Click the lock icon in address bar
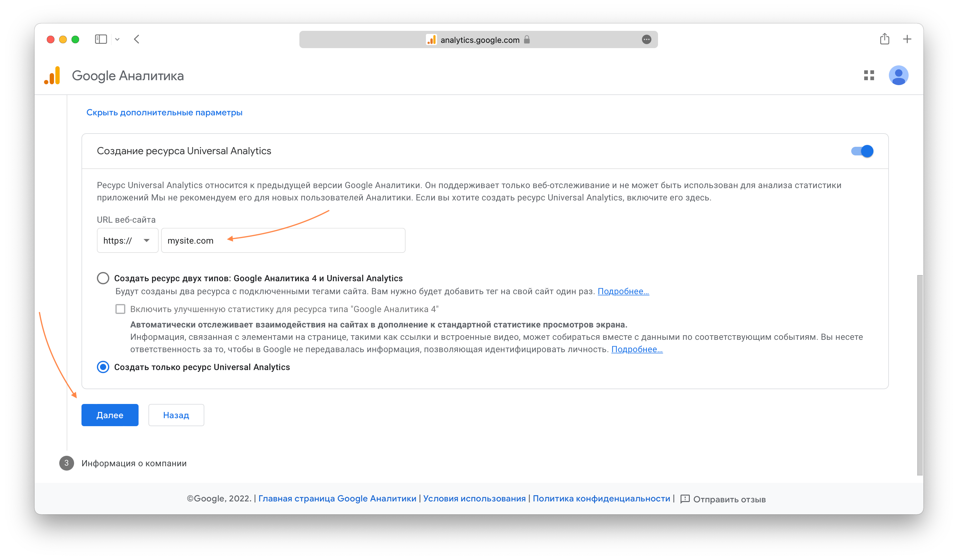 pos(527,39)
